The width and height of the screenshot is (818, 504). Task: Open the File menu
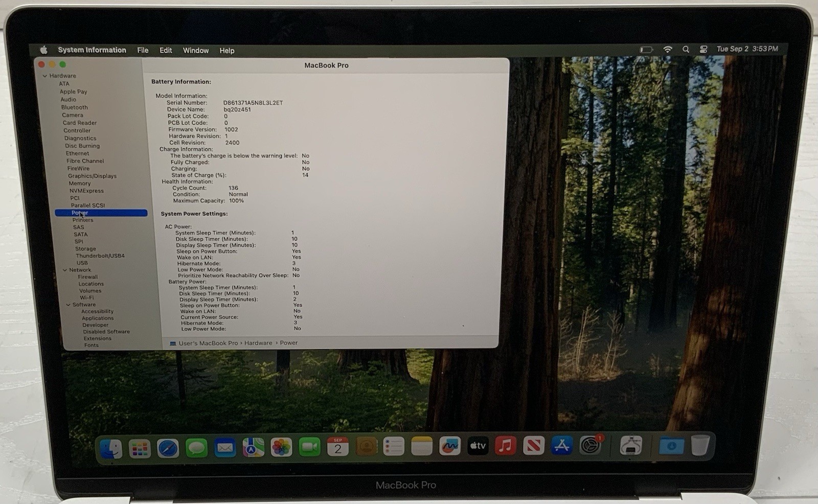[x=143, y=50]
